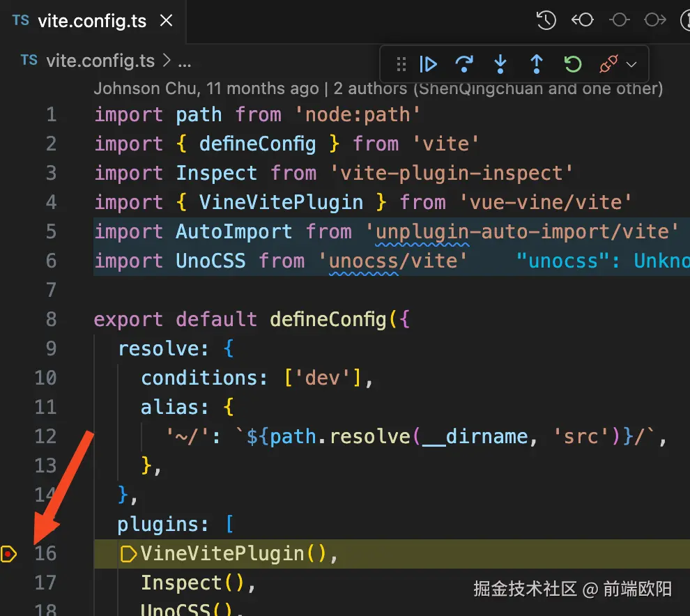
Task: Continue debugging with play icon
Action: click(x=428, y=64)
